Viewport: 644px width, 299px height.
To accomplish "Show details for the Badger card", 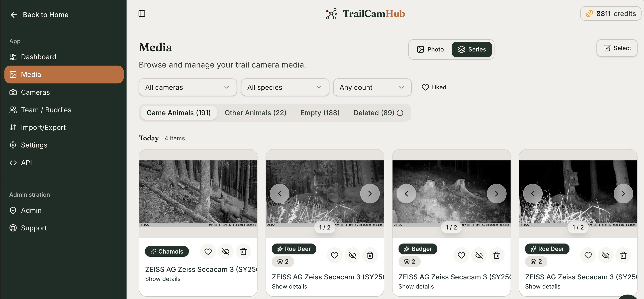I will pyautogui.click(x=416, y=286).
